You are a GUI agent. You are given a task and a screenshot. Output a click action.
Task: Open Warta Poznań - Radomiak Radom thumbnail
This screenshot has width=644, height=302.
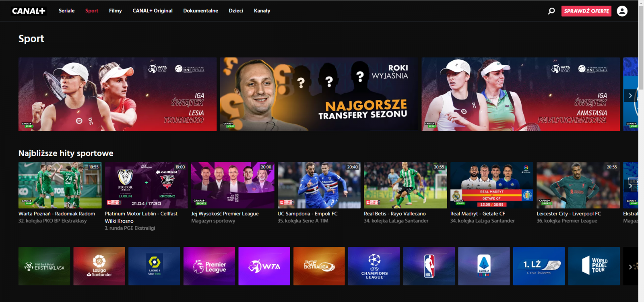pyautogui.click(x=60, y=185)
